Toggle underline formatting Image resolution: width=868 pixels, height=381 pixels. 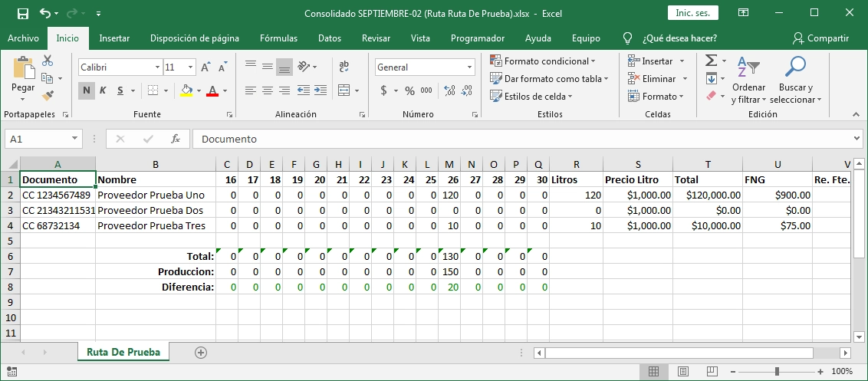click(120, 90)
